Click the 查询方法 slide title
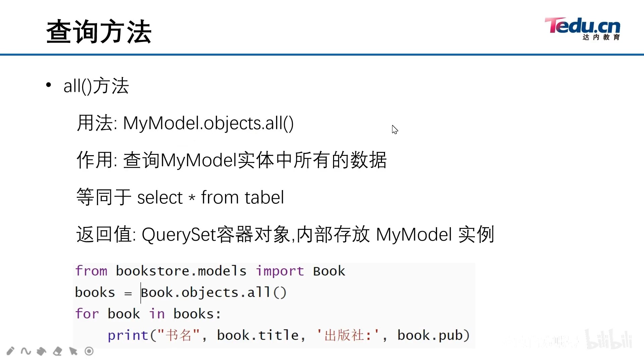The height and width of the screenshot is (362, 644). pos(99,32)
